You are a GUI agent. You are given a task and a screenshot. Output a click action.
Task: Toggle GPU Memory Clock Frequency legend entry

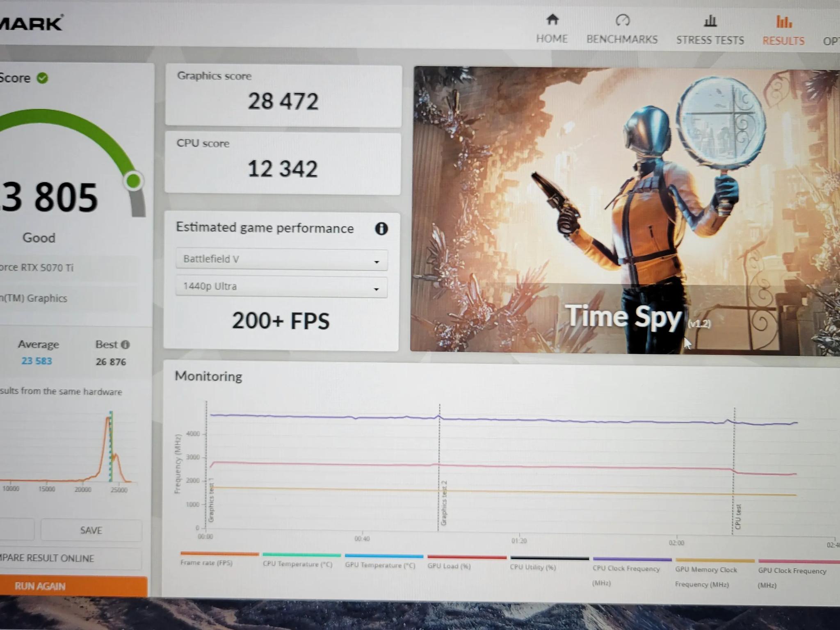coord(714,573)
